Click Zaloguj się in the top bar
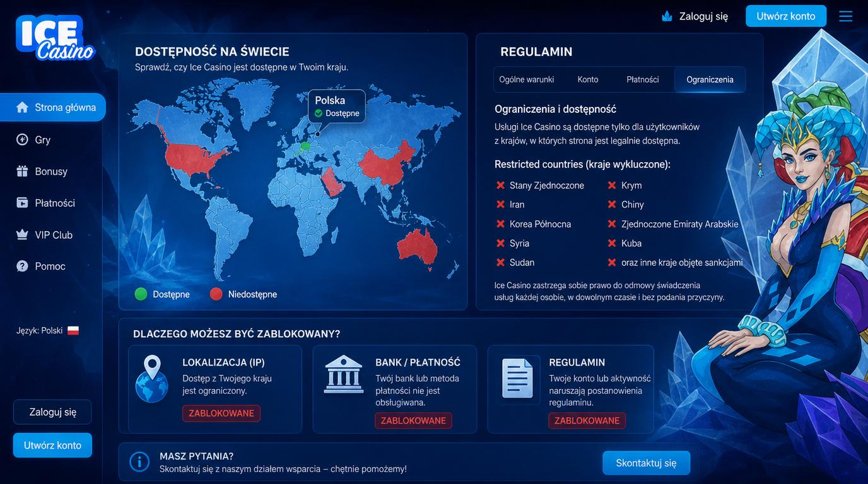Image resolution: width=868 pixels, height=484 pixels. pyautogui.click(x=703, y=16)
